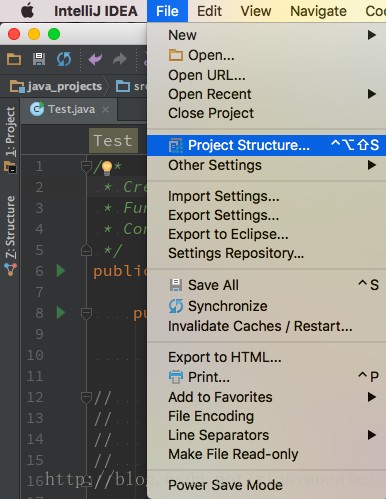
Task: Click the Project Structure menu item icon
Action: tap(175, 146)
